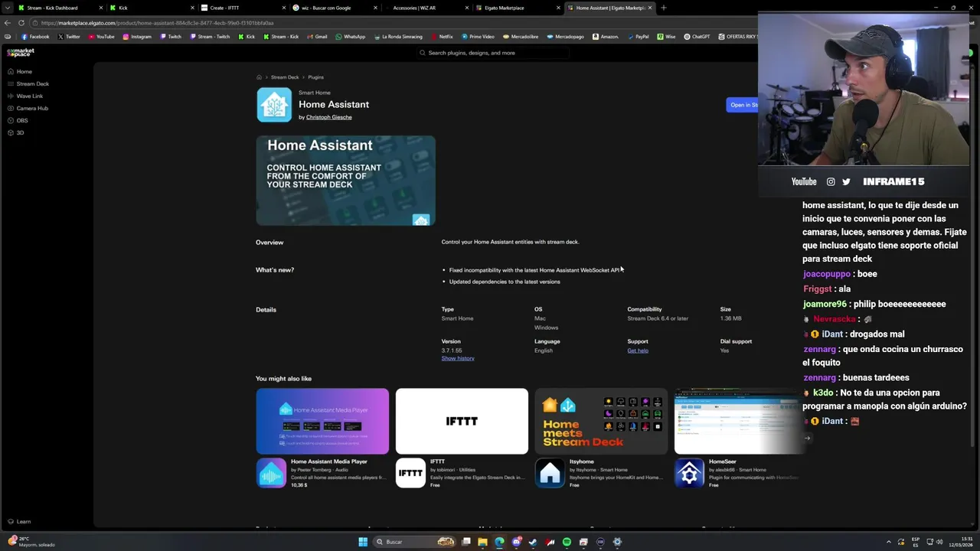The width and height of the screenshot is (980, 551).
Task: Open the Instagram bookmark
Action: click(x=137, y=37)
